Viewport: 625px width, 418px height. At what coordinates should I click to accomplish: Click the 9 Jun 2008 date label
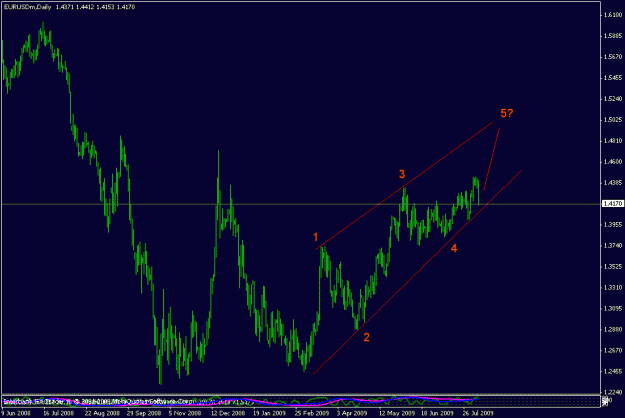tap(16, 413)
